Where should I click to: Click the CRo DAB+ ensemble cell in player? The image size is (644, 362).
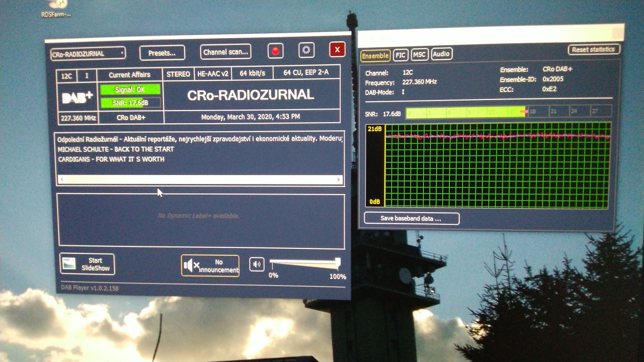(131, 118)
